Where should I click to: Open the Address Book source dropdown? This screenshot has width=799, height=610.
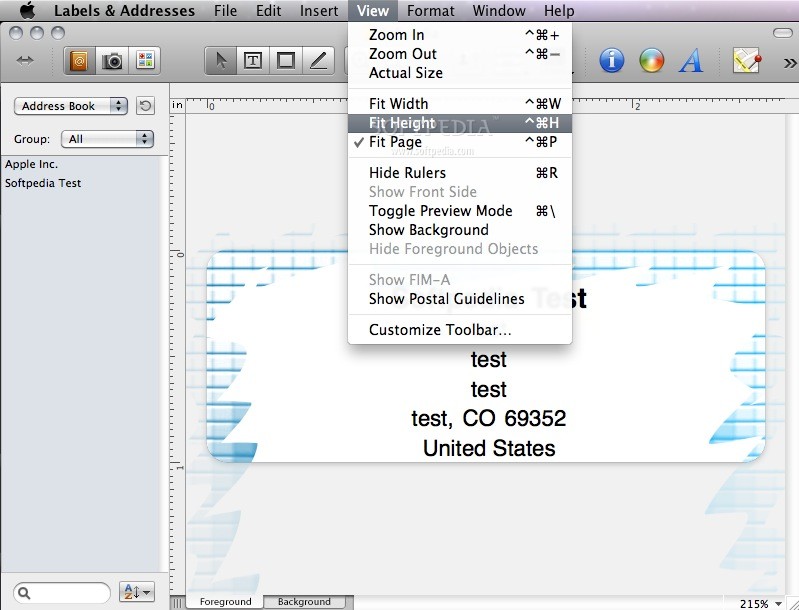pyautogui.click(x=70, y=106)
